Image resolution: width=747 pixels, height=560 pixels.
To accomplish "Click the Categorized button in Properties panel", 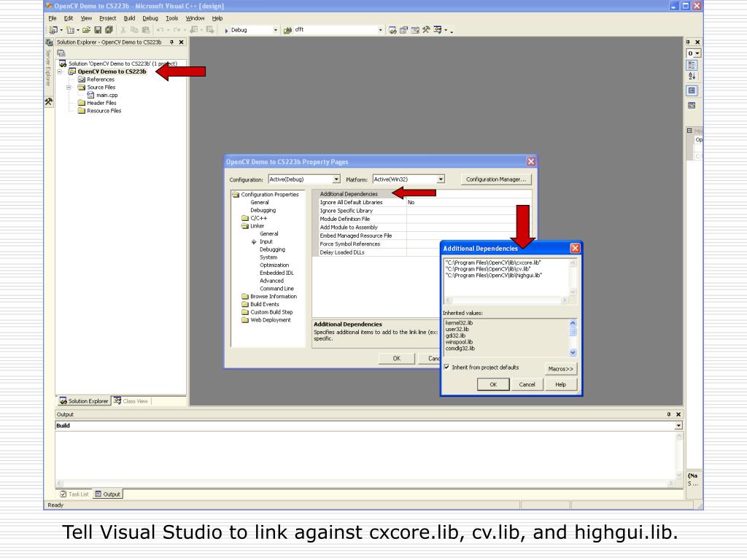I will 692,65.
